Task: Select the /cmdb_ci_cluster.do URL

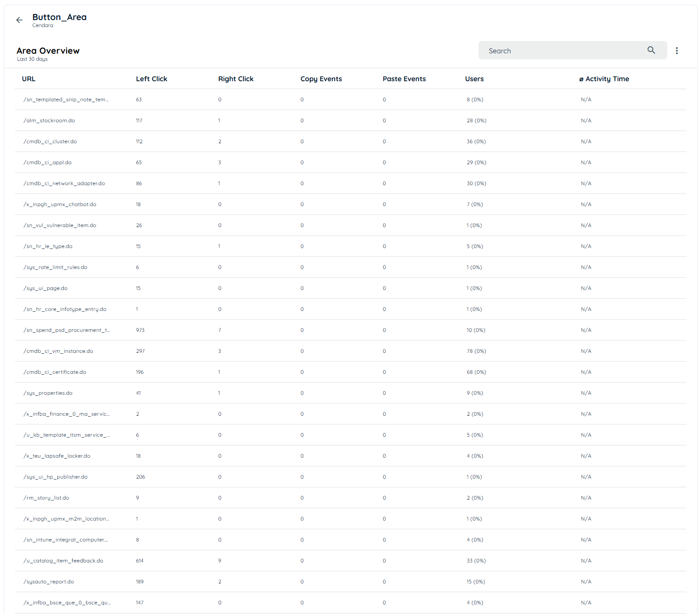Action: point(50,141)
